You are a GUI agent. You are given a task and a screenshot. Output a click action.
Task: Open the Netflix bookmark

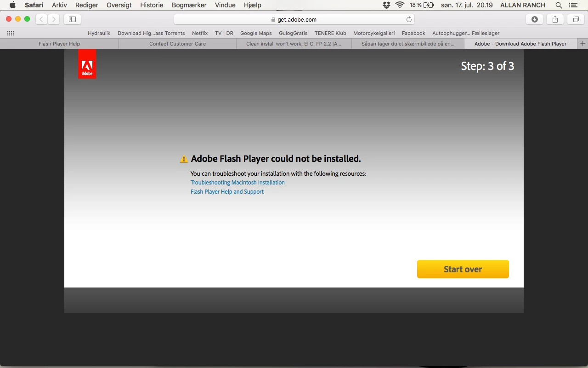[200, 33]
